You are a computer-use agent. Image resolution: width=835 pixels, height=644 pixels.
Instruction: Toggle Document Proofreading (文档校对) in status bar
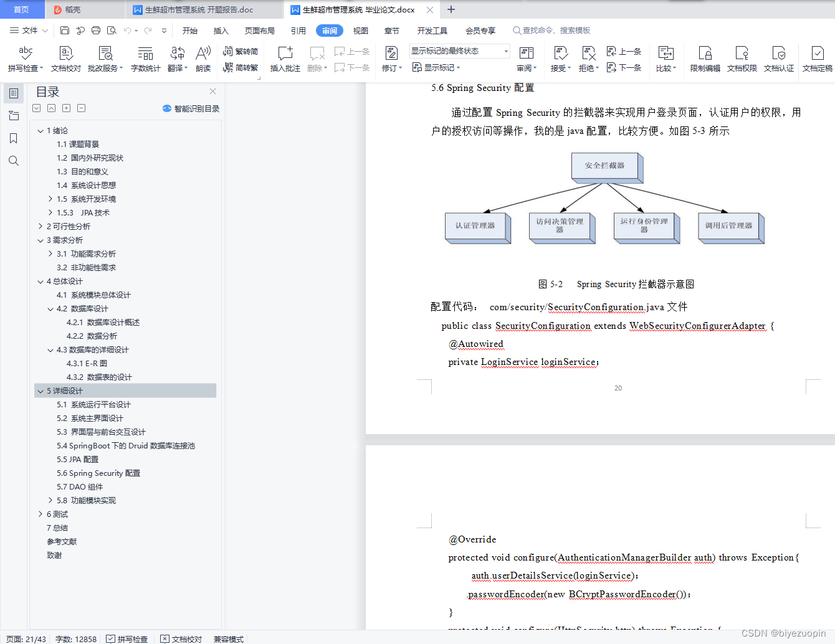(x=181, y=639)
